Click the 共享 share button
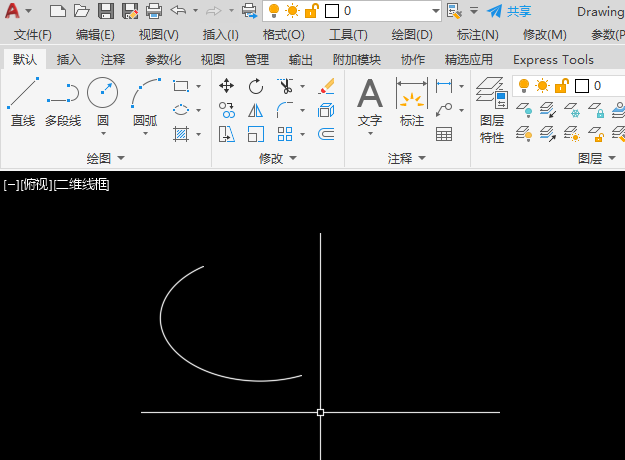This screenshot has width=625, height=460. click(509, 11)
